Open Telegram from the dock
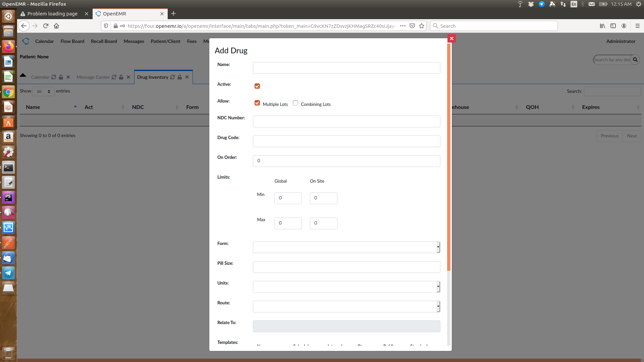 [8, 273]
